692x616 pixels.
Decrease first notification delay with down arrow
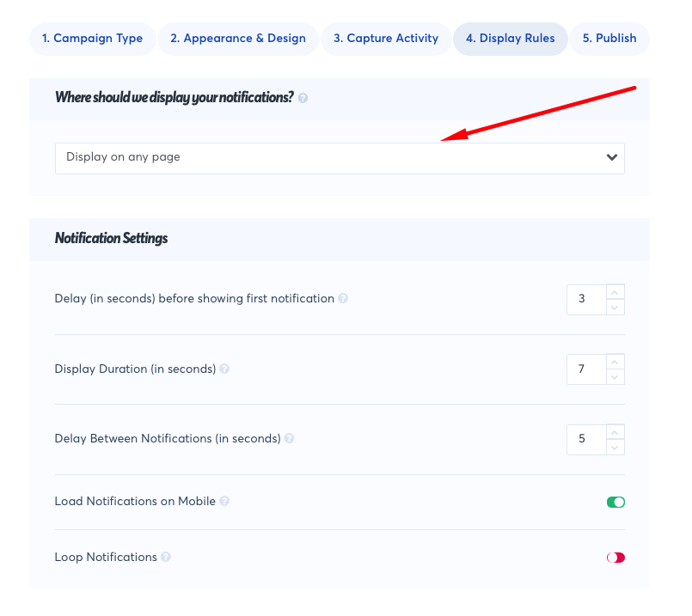615,307
